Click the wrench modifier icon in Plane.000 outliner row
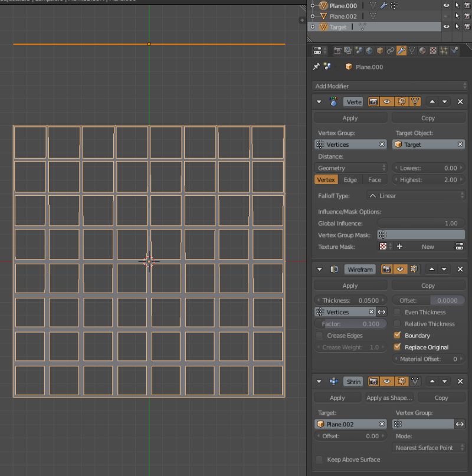 [383, 5]
